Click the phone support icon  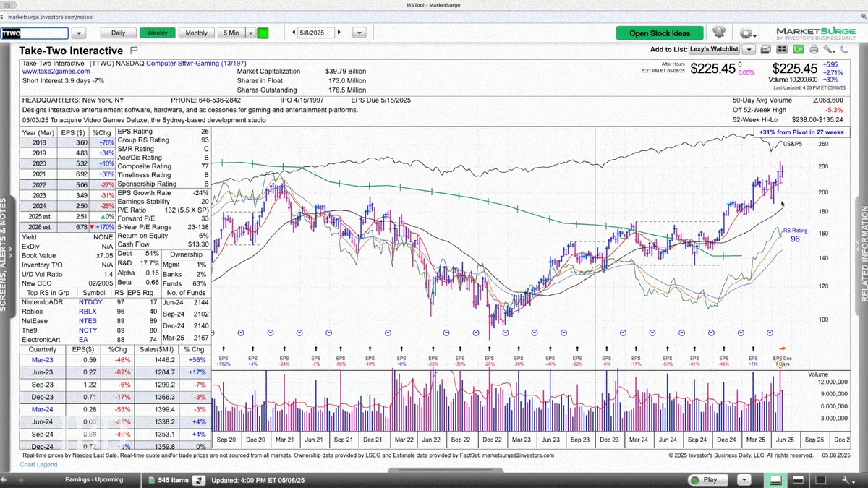[x=844, y=49]
